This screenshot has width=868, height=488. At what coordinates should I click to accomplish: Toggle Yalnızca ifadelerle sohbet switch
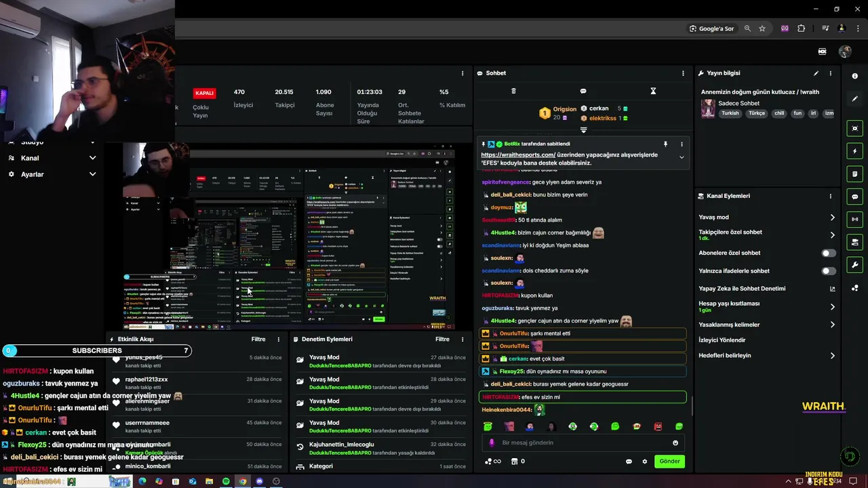coord(829,271)
